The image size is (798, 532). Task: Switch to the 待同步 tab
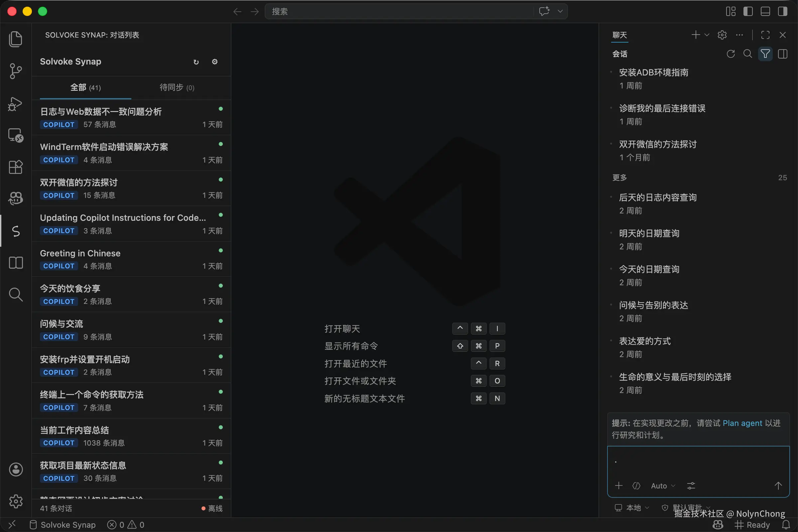[x=177, y=87]
